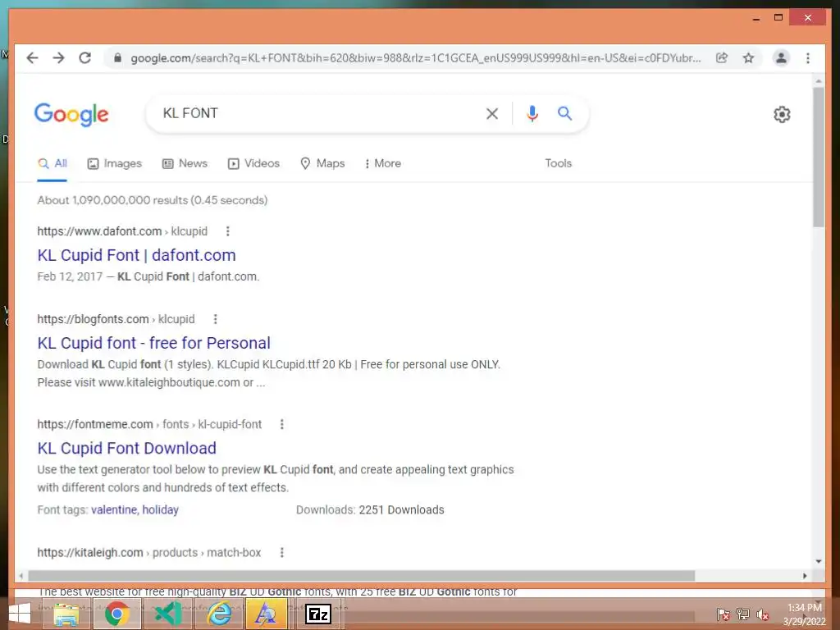This screenshot has width=840, height=630.
Task: Open options for fontmeme.com result
Action: (282, 424)
